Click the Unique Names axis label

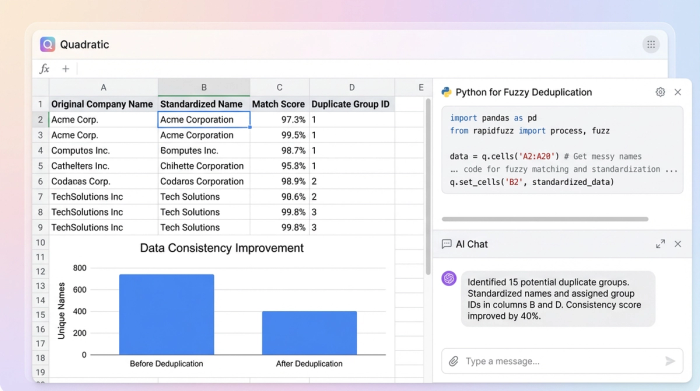click(62, 311)
